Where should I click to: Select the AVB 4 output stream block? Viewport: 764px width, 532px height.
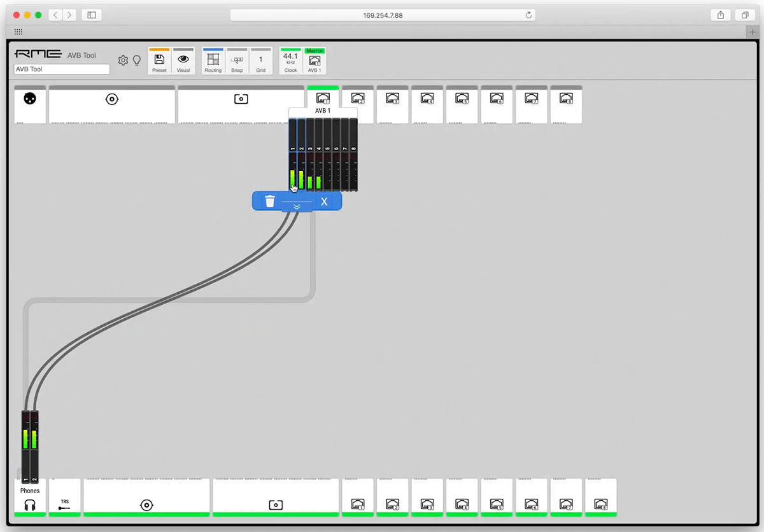pyautogui.click(x=462, y=497)
